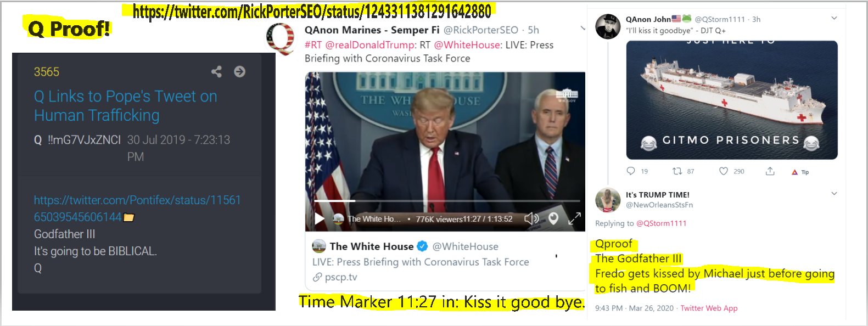Click the Tip icon under the tweet
The width and height of the screenshot is (868, 326).
tap(800, 172)
